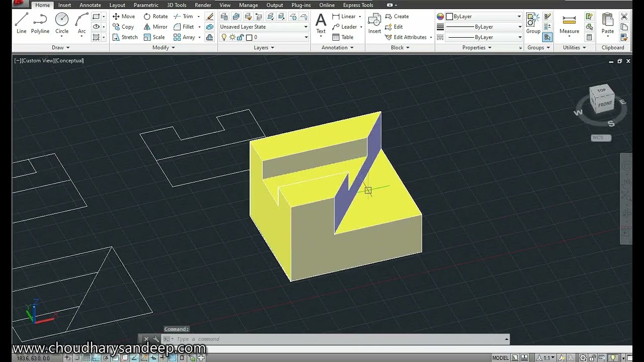Expand the Utilities panel

pyautogui.click(x=574, y=48)
